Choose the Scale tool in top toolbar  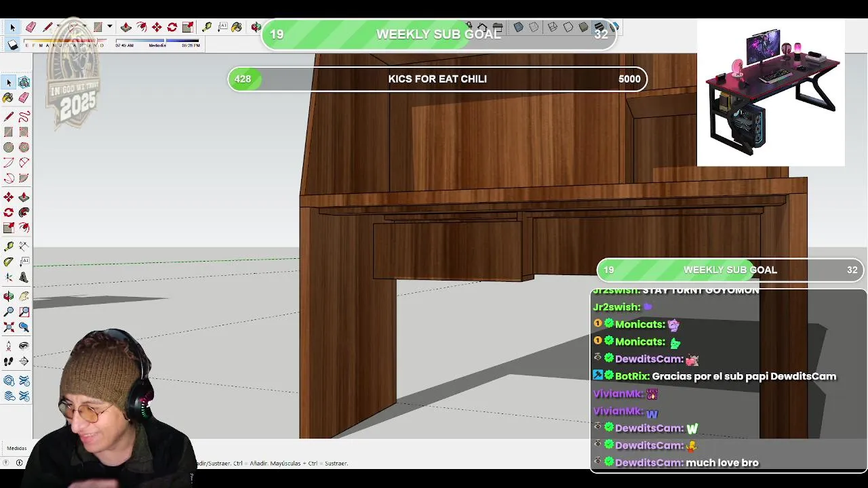pyautogui.click(x=188, y=27)
